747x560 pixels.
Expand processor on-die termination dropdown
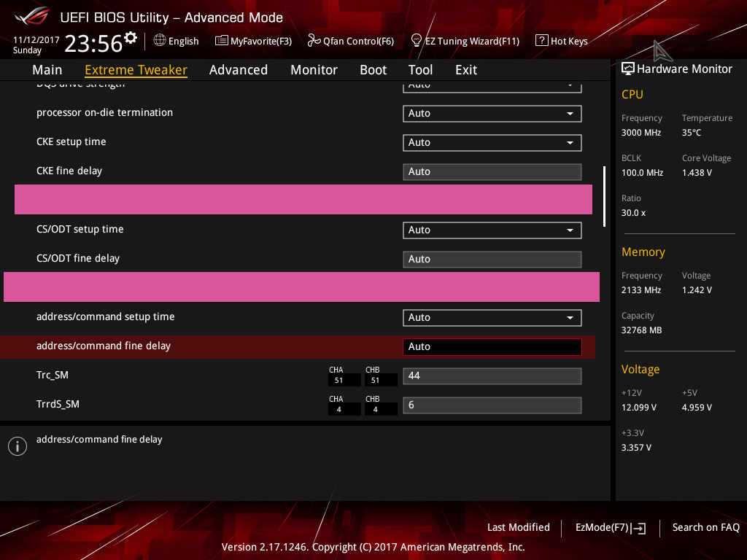tap(492, 113)
